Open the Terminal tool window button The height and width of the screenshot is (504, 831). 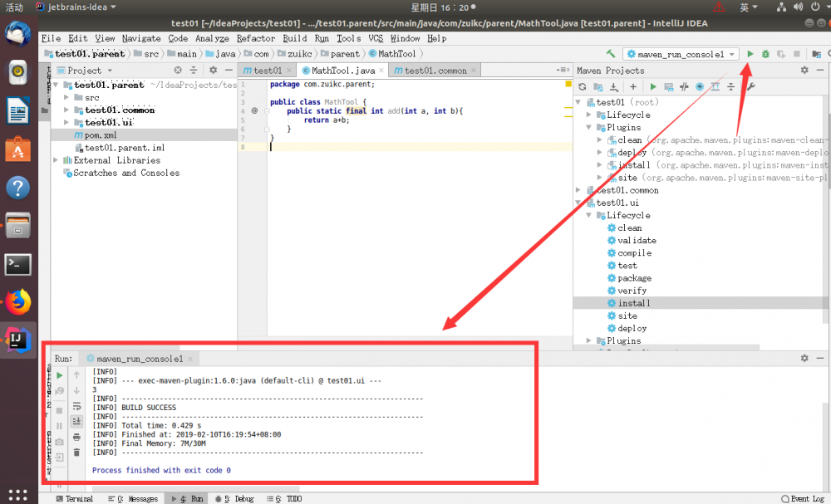point(74,499)
